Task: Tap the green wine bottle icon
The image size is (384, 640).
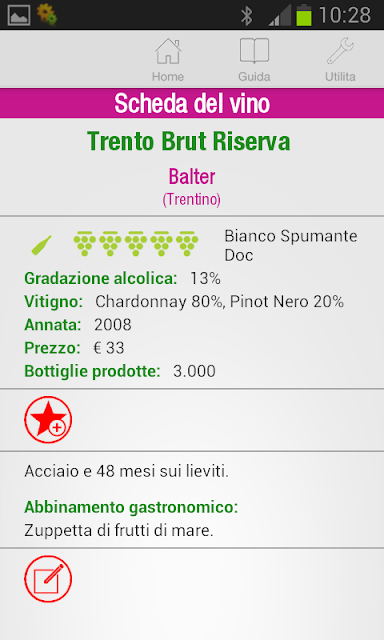Action: [42, 245]
